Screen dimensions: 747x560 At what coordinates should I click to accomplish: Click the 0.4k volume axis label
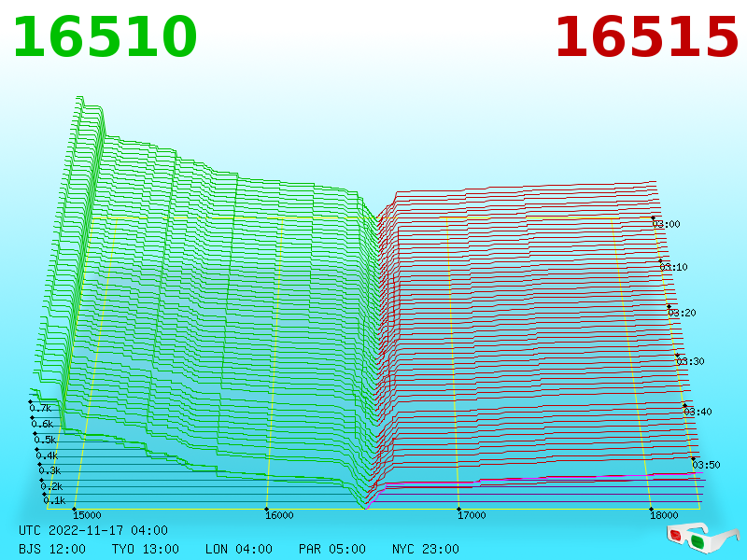coord(48,455)
